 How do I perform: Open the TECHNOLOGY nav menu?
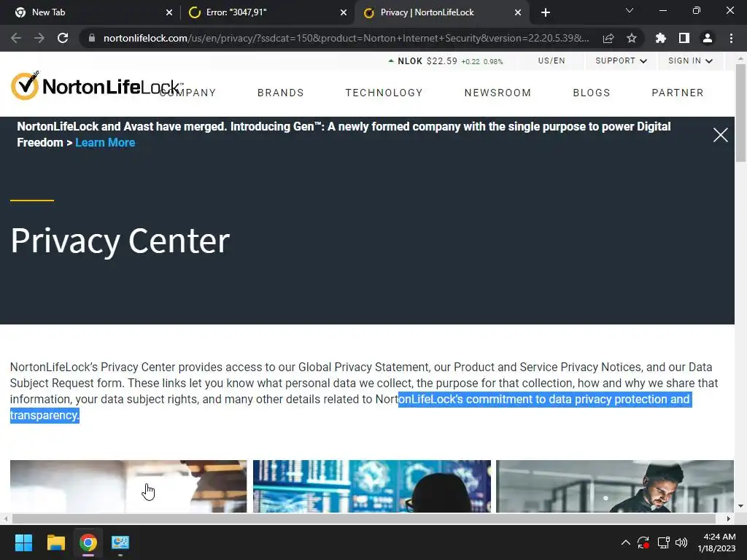coord(384,93)
